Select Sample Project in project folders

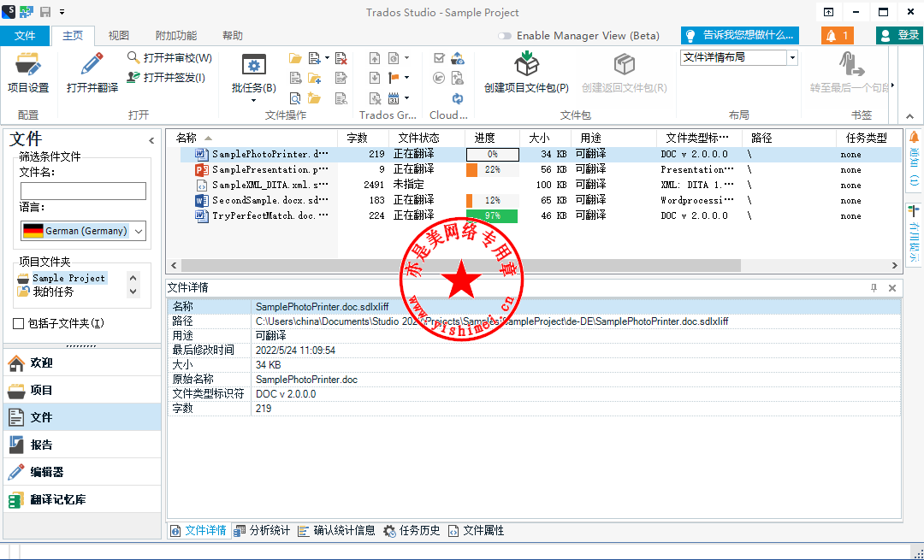(x=68, y=278)
